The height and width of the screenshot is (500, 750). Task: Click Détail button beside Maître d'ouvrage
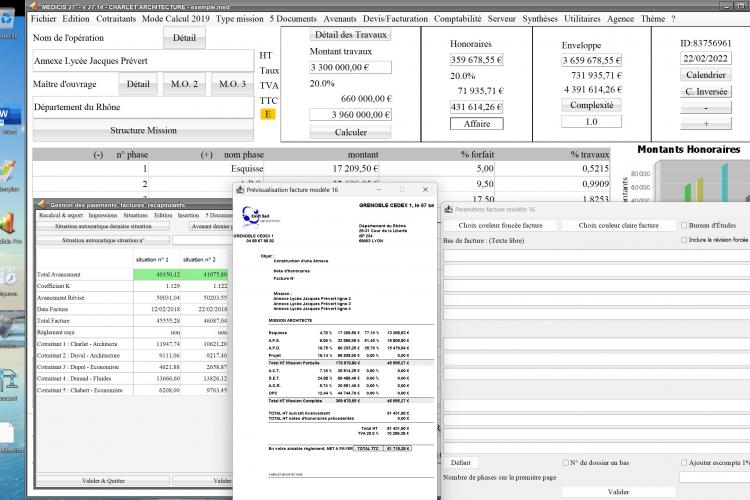(138, 84)
